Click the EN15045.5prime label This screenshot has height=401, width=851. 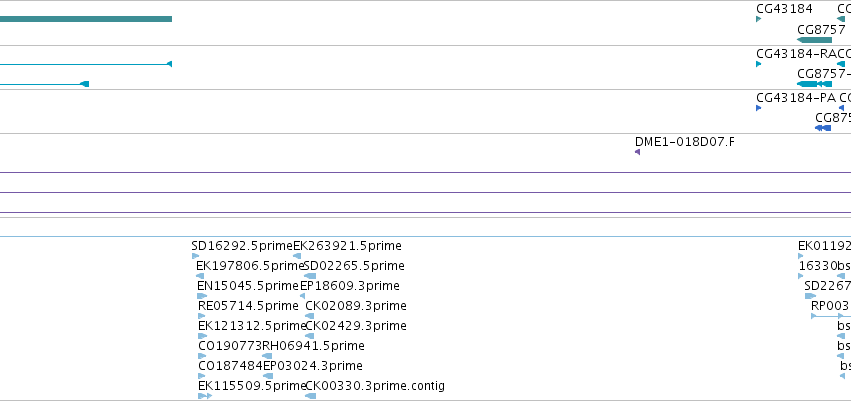245,286
